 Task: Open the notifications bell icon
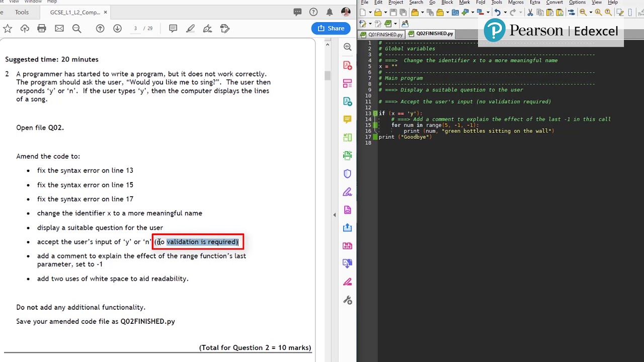[330, 12]
